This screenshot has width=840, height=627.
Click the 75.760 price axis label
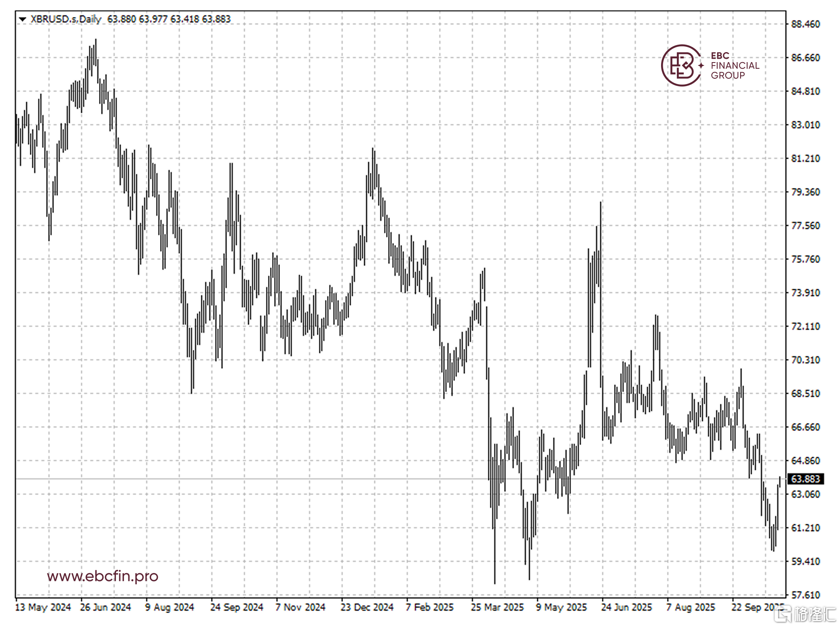click(805, 259)
